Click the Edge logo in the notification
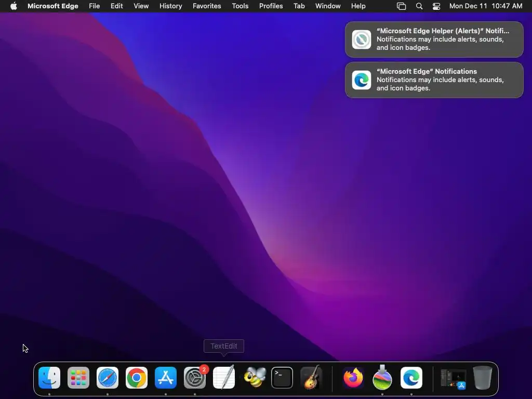The image size is (532, 399). point(362,80)
